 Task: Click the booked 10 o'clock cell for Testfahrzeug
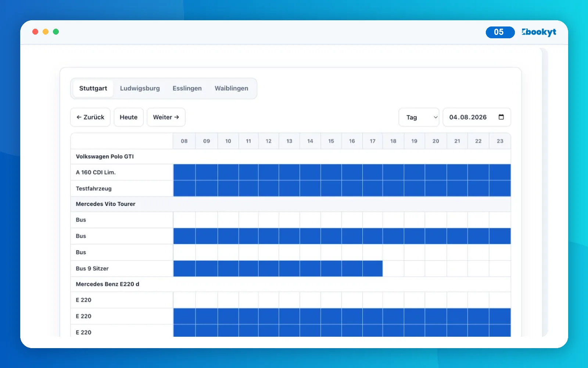coord(228,188)
